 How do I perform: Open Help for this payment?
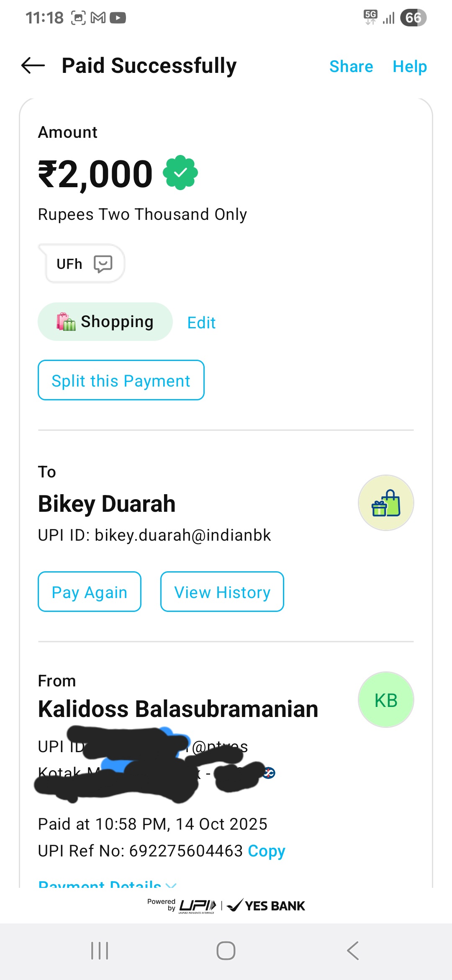[x=409, y=67]
